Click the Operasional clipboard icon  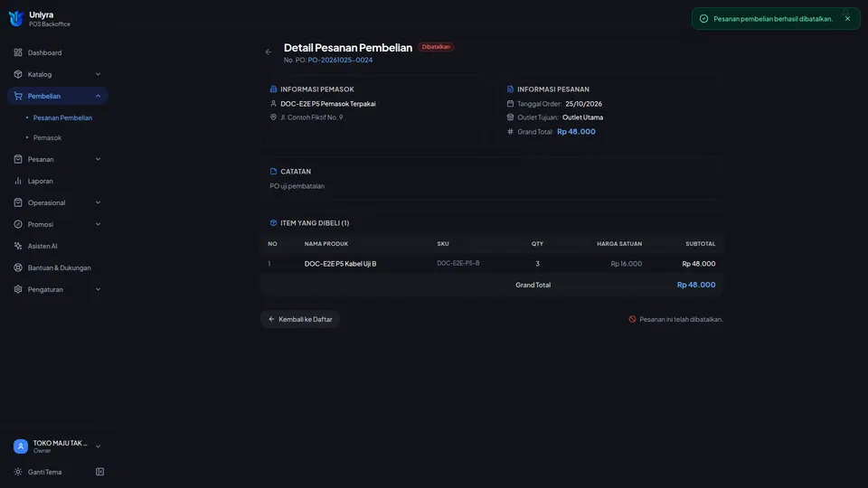[18, 202]
